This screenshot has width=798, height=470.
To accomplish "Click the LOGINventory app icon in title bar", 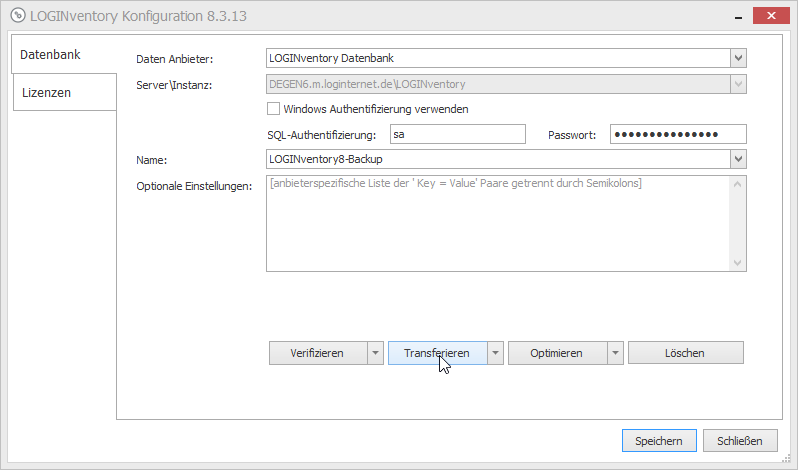I will tap(18, 16).
